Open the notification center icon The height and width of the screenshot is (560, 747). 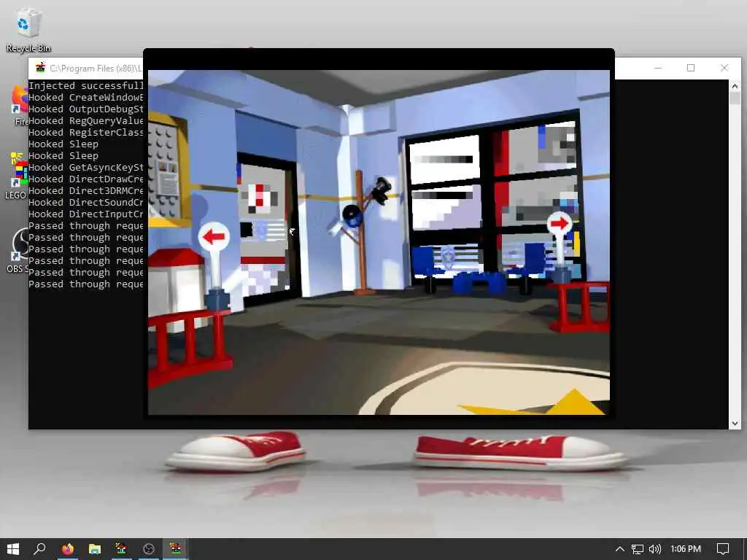click(723, 549)
